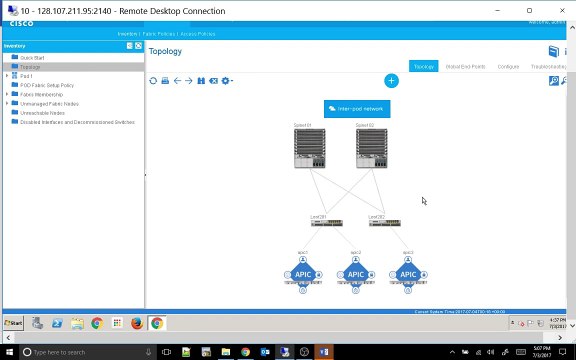Open the gear settings dropdown in toolbar
The height and width of the screenshot is (360, 576).
[x=227, y=81]
